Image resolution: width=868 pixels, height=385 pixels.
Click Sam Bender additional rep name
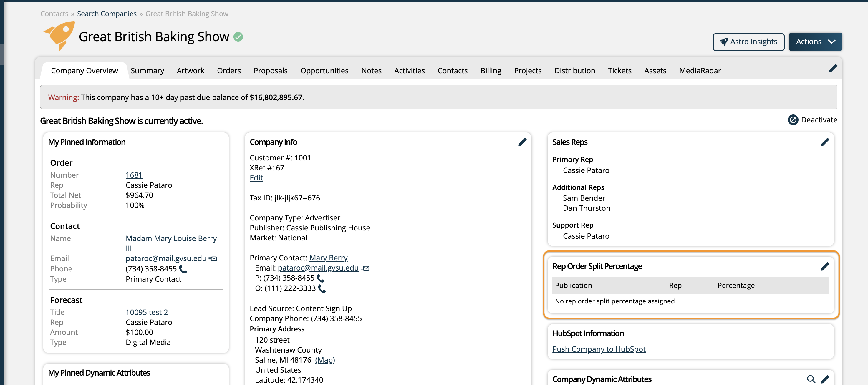pyautogui.click(x=584, y=198)
